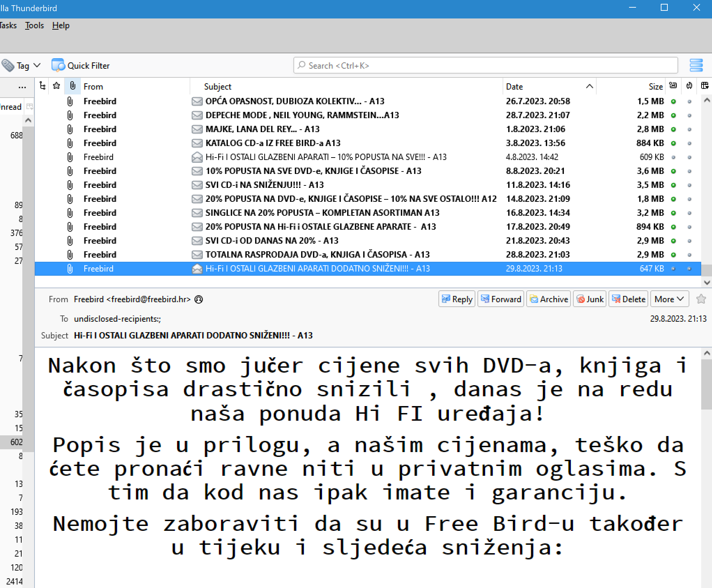The image size is (712, 588).
Task: Select message KATALOG CD-a IZ FREE BIRD-a
Action: coord(368,143)
